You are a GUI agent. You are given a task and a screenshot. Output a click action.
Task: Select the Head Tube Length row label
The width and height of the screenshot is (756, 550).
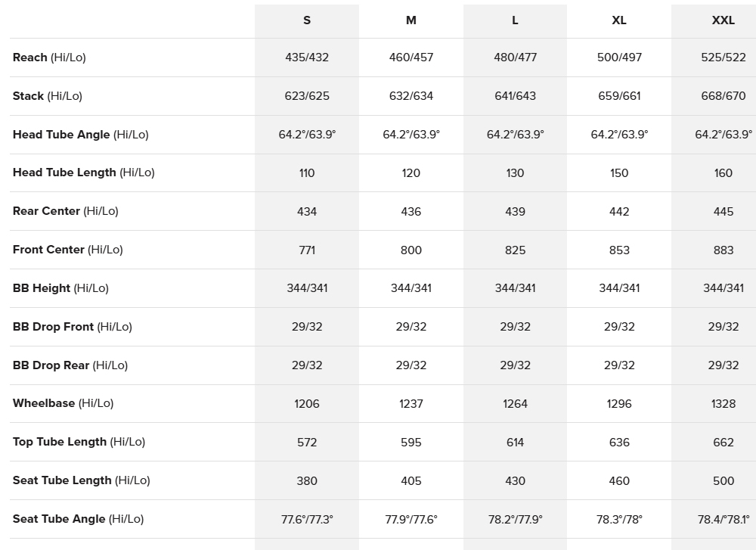[x=83, y=172]
